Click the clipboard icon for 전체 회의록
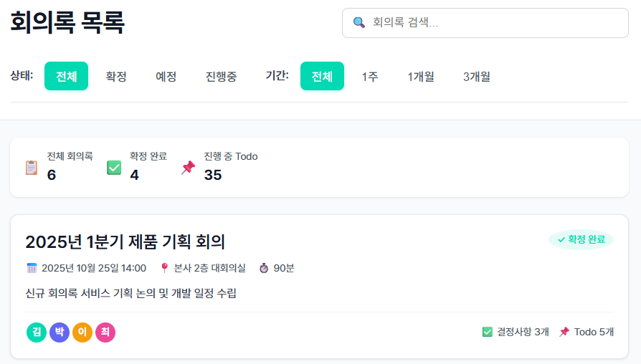641x364 pixels. tap(32, 168)
